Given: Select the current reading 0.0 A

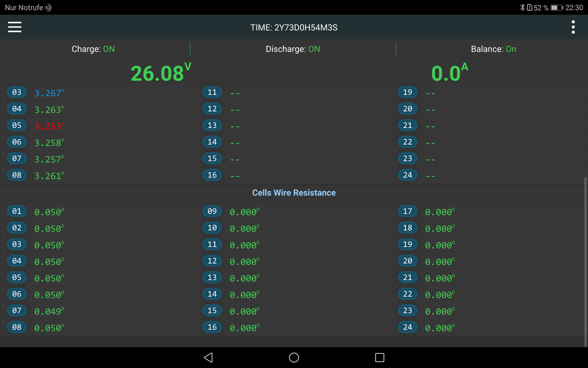Looking at the screenshot, I should pyautogui.click(x=450, y=72).
